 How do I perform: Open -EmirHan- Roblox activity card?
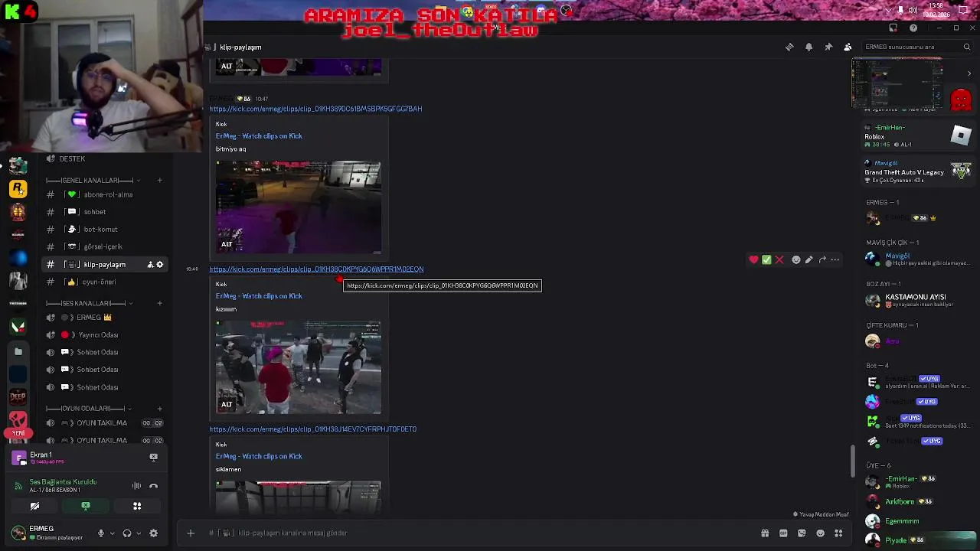(918, 135)
